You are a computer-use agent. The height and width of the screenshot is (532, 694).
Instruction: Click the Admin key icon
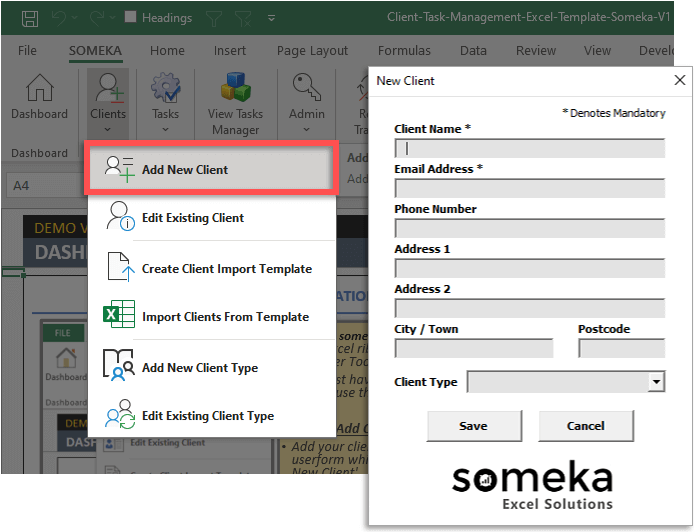(307, 87)
